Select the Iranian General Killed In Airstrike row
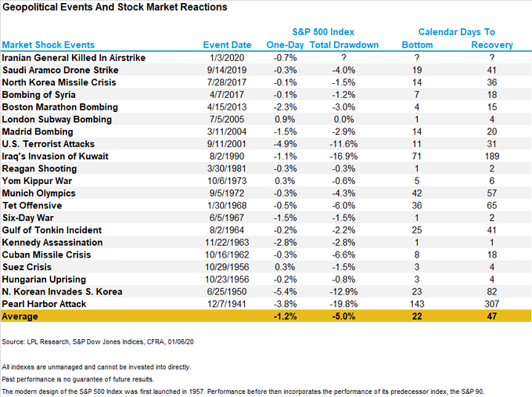 pos(266,58)
